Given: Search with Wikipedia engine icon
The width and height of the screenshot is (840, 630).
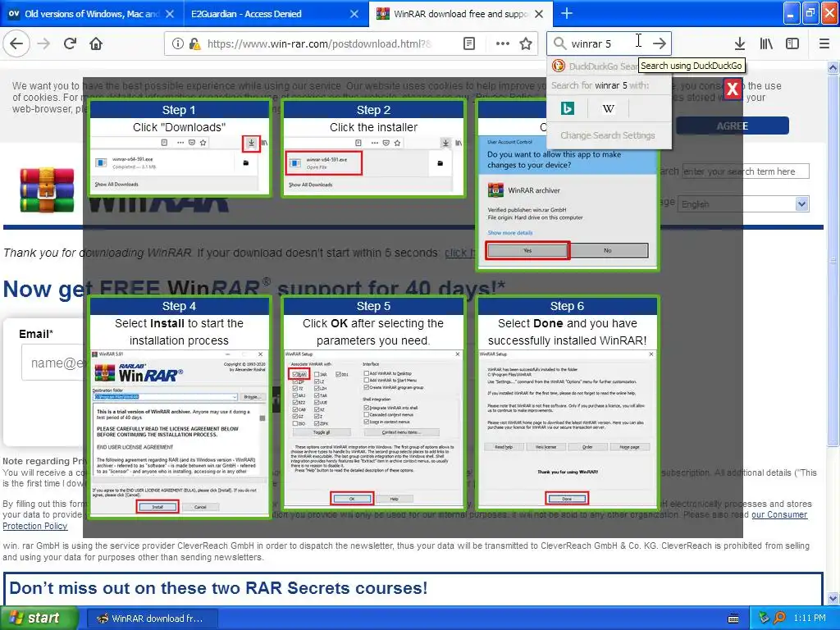Looking at the screenshot, I should (608, 109).
